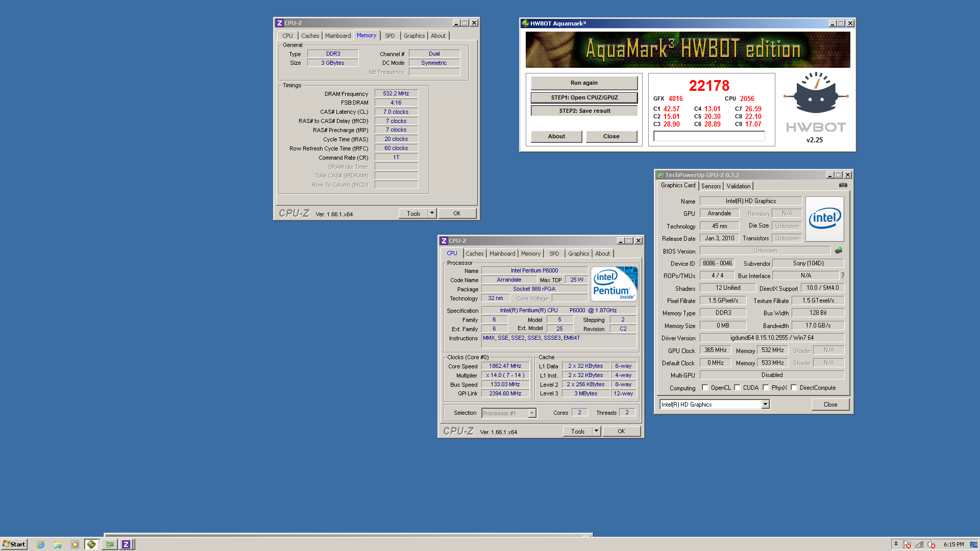Click STEP2: Save result button

pyautogui.click(x=584, y=111)
